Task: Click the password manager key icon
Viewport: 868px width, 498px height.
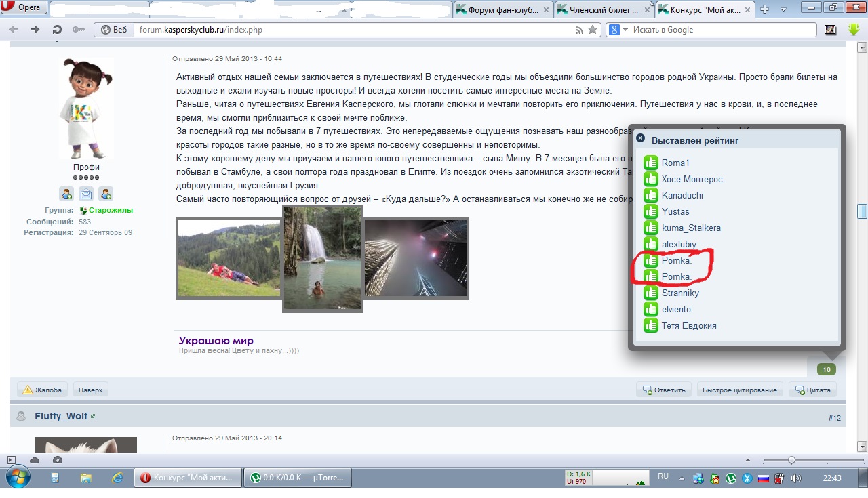Action: click(79, 30)
